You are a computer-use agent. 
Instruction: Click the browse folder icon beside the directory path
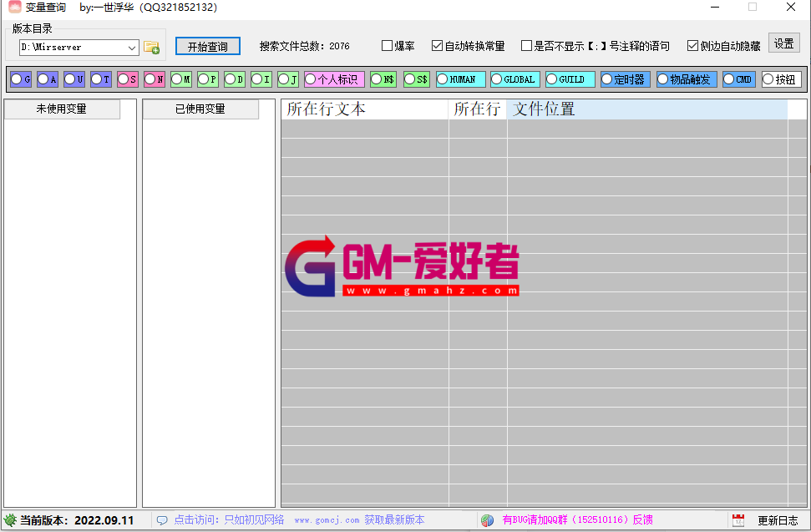151,47
